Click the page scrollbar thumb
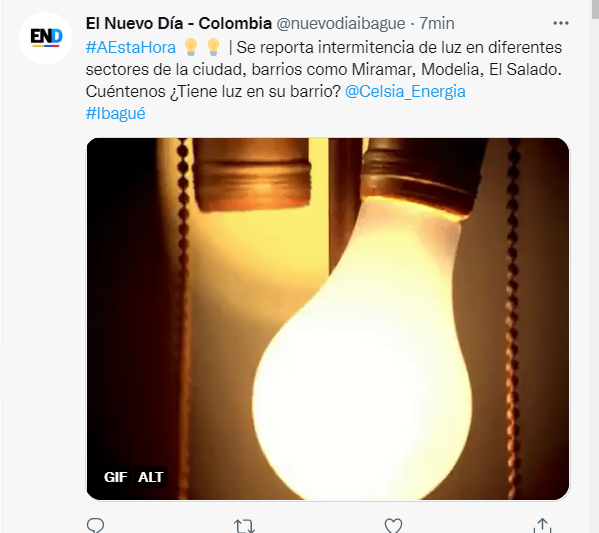Viewport: 599px width, 533px height. pos(595,9)
